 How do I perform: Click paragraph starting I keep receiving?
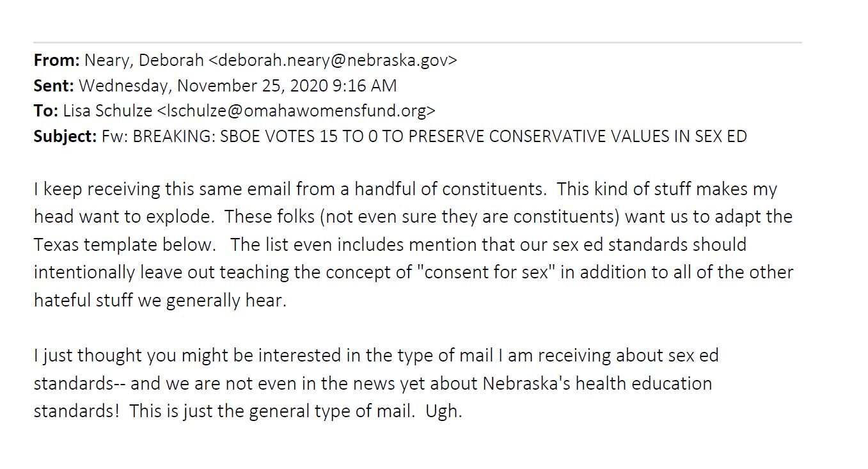414,244
